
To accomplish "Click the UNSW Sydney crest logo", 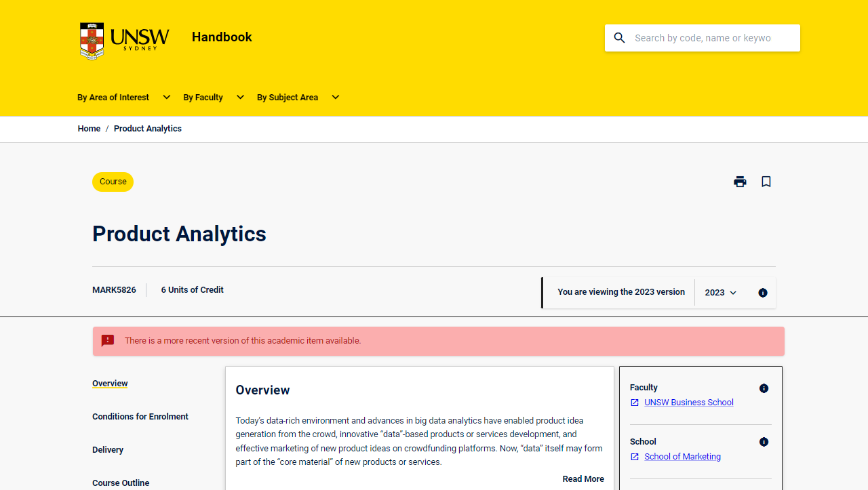I will pos(125,41).
